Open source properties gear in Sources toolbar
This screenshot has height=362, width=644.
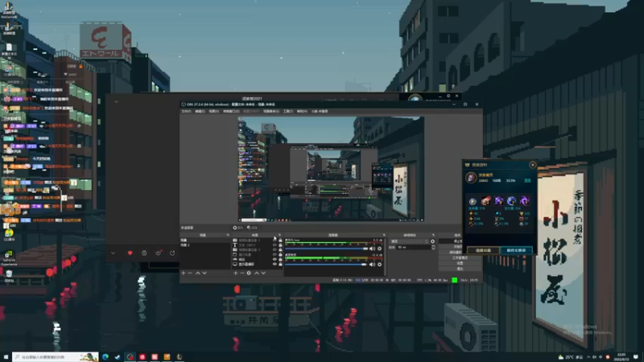249,273
